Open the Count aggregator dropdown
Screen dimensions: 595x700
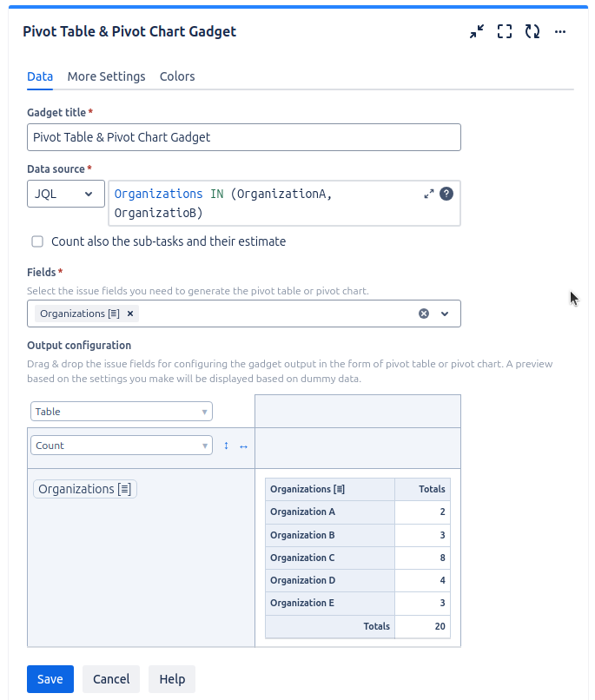(x=122, y=446)
